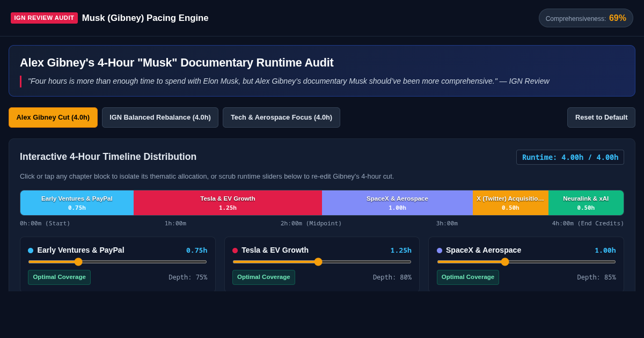The image size is (644, 338).
Task: Click the Musk (Gibney) Pacing Engine title
Action: click(145, 18)
